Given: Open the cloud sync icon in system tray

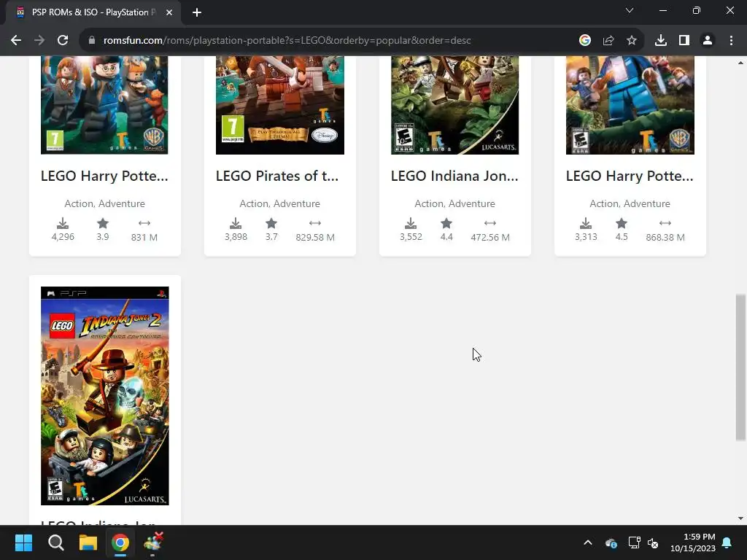Looking at the screenshot, I should point(611,542).
